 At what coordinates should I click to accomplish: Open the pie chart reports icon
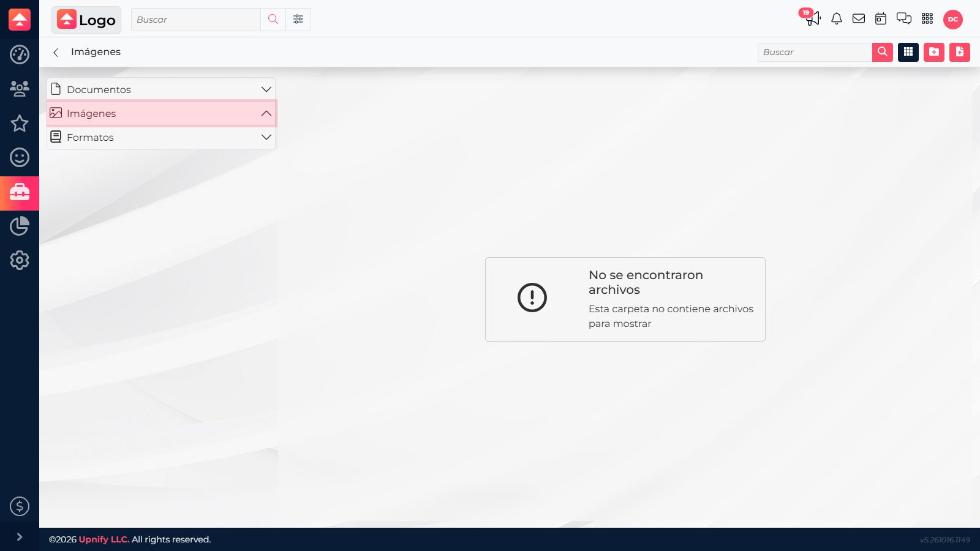point(20,226)
